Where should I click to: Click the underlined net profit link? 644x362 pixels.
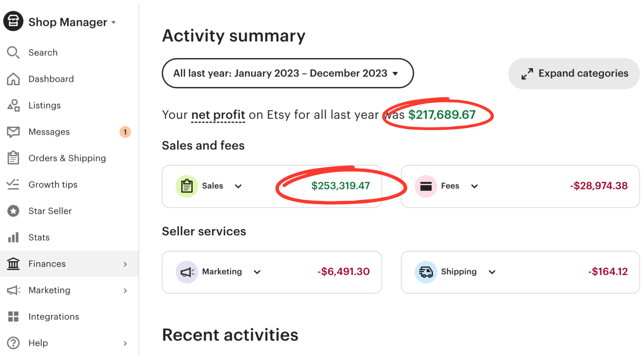[x=218, y=115]
